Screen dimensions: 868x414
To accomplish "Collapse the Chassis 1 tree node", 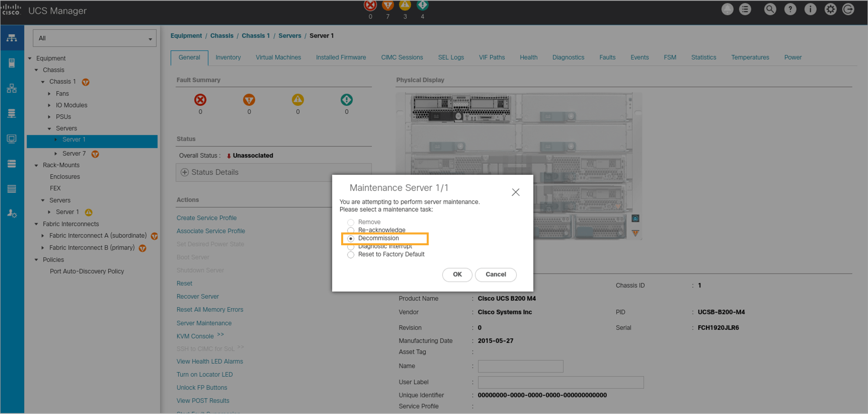I will 43,82.
